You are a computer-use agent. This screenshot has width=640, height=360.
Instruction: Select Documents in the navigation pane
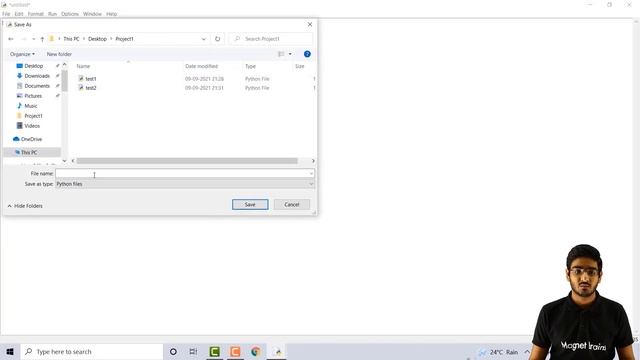coord(37,86)
